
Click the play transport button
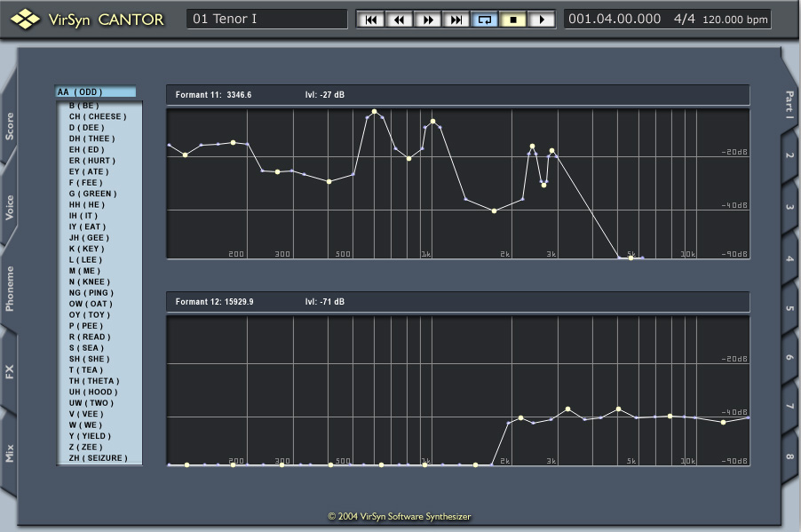pos(541,20)
